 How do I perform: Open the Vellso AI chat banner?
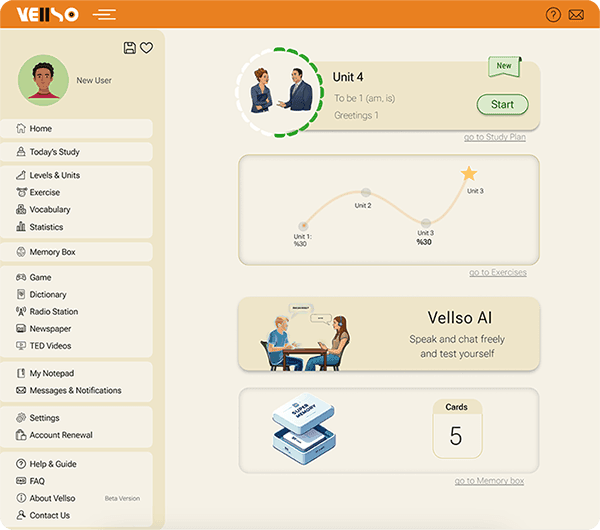[x=389, y=334]
